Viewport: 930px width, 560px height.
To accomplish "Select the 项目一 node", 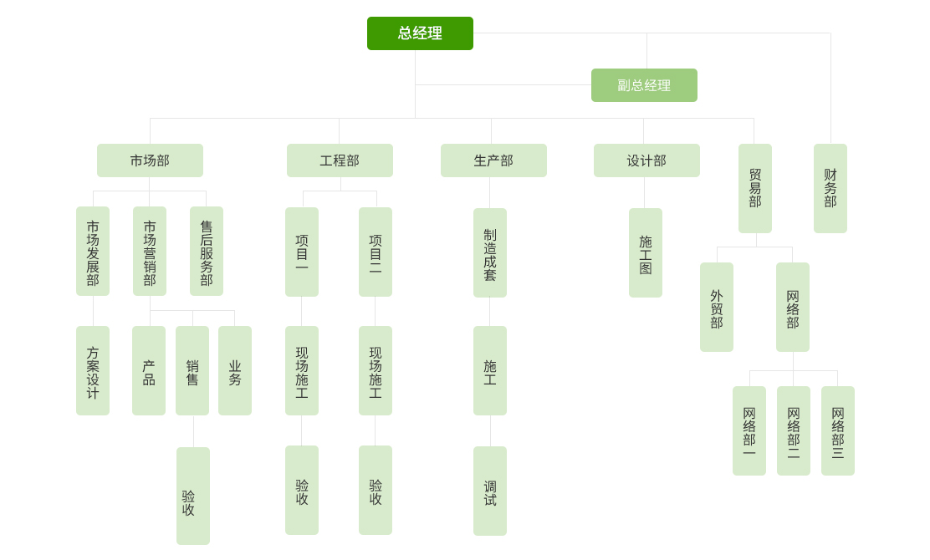I will click(302, 252).
